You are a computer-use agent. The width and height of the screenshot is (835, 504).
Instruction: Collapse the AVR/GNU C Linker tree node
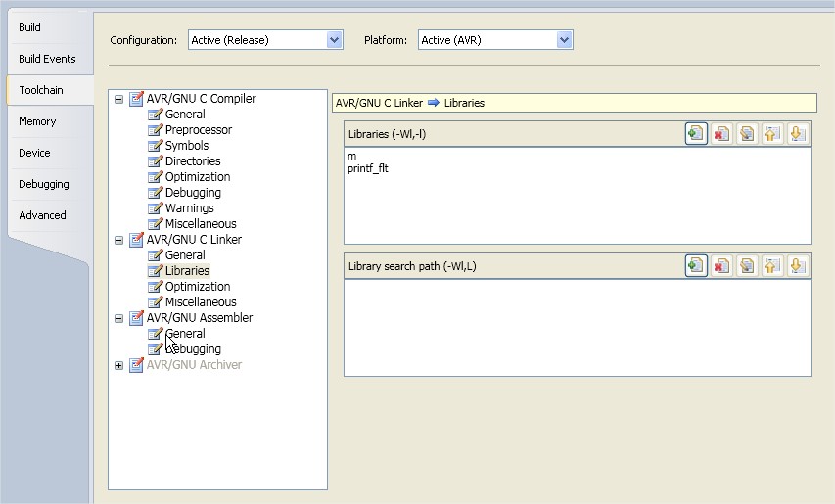point(118,240)
